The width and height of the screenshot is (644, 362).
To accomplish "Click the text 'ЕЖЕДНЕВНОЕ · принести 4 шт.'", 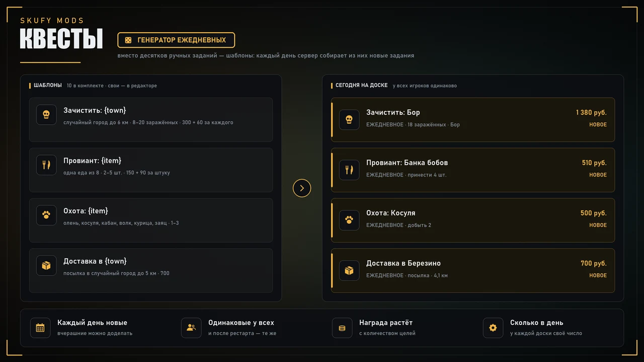I will click(407, 175).
